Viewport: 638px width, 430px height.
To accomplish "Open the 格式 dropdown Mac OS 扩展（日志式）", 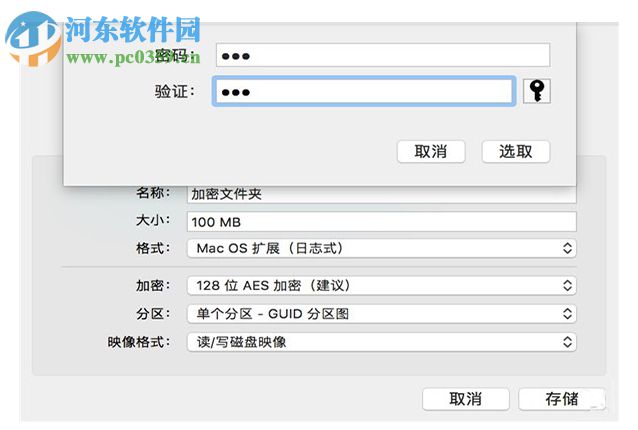I will pos(382,248).
